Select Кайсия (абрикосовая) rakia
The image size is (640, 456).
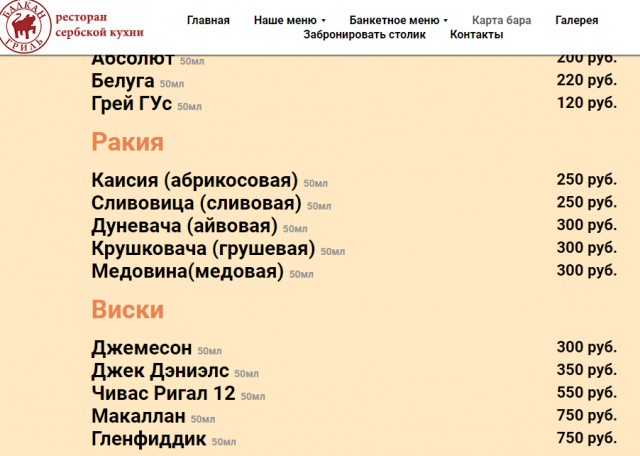click(195, 180)
